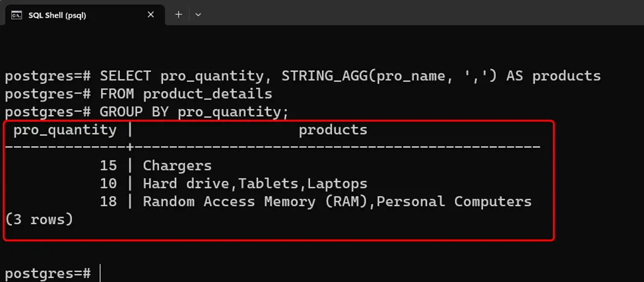Click the '(3 rows)' result count
Viewport: 644px width, 282px height.
point(39,219)
